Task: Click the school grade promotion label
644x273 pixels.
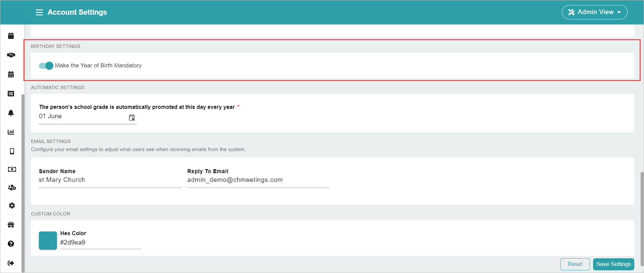Action: click(137, 107)
